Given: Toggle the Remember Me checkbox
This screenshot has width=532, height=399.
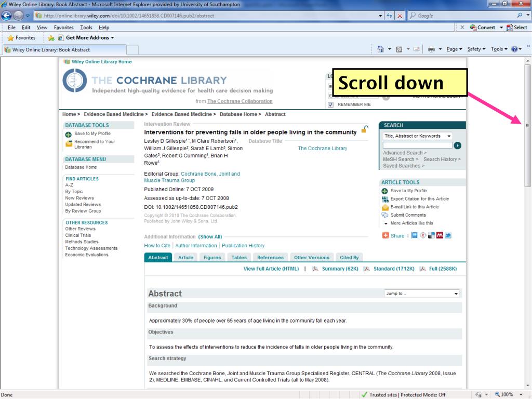Looking at the screenshot, I should tap(330, 105).
